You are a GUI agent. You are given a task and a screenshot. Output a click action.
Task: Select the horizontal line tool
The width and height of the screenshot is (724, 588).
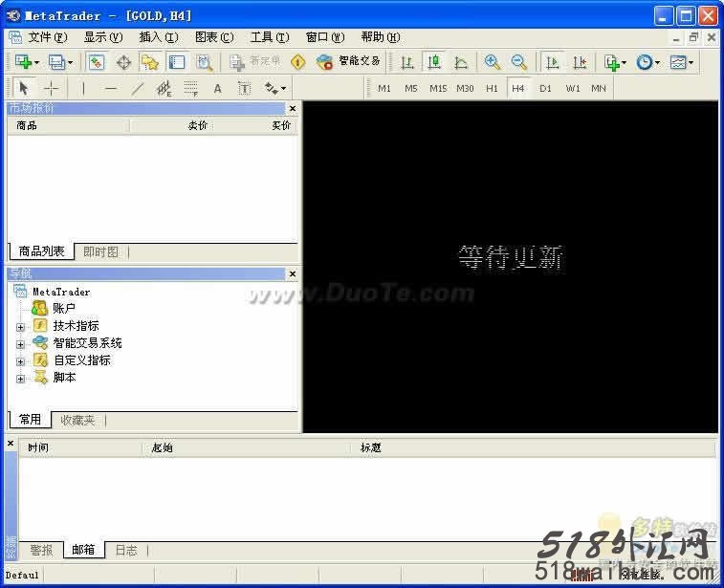tap(110, 88)
